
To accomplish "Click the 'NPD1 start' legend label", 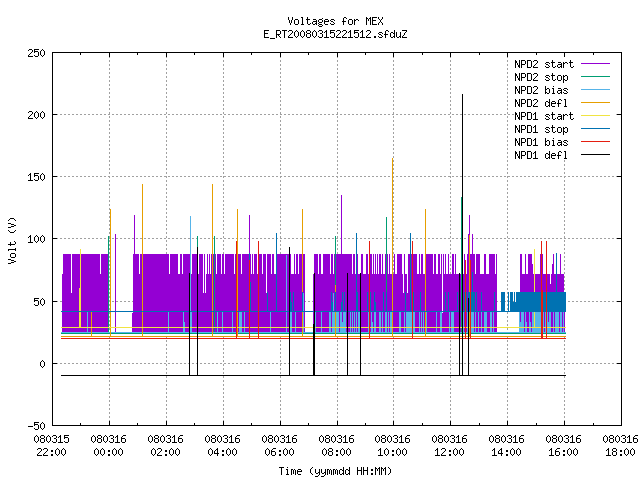I will click(x=544, y=116).
